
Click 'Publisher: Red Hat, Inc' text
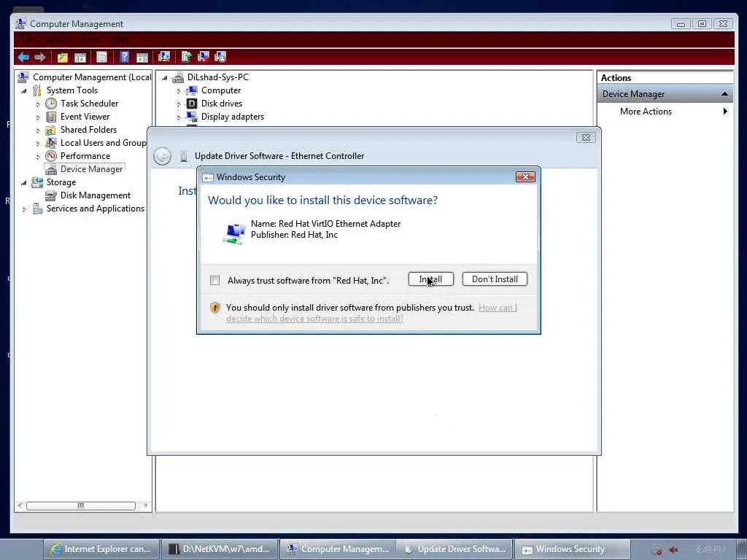coord(294,235)
